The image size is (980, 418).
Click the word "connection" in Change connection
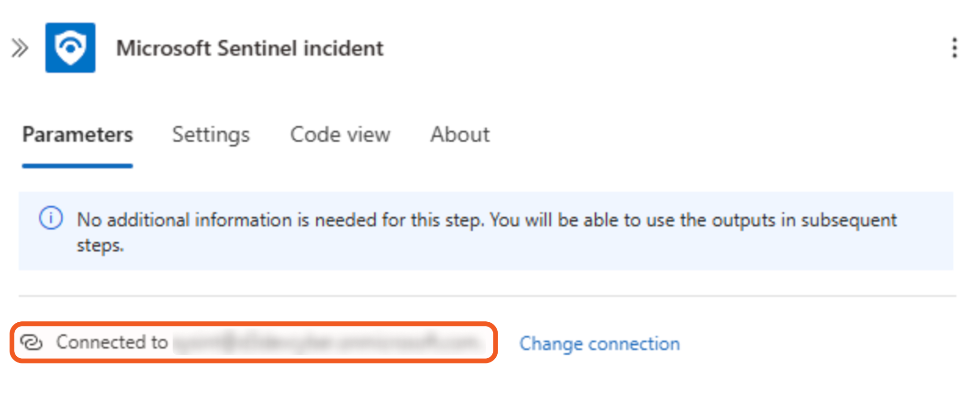(634, 343)
